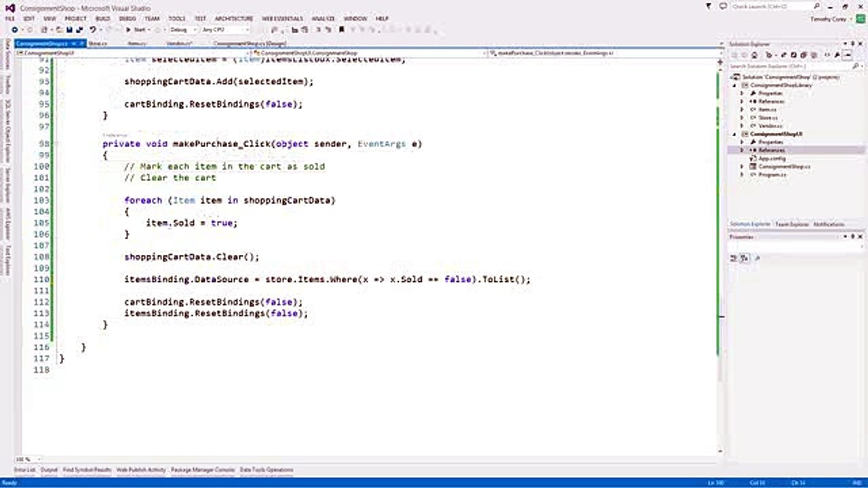This screenshot has height=488, width=868.
Task: Open the PROJECT menu
Action: (x=75, y=18)
